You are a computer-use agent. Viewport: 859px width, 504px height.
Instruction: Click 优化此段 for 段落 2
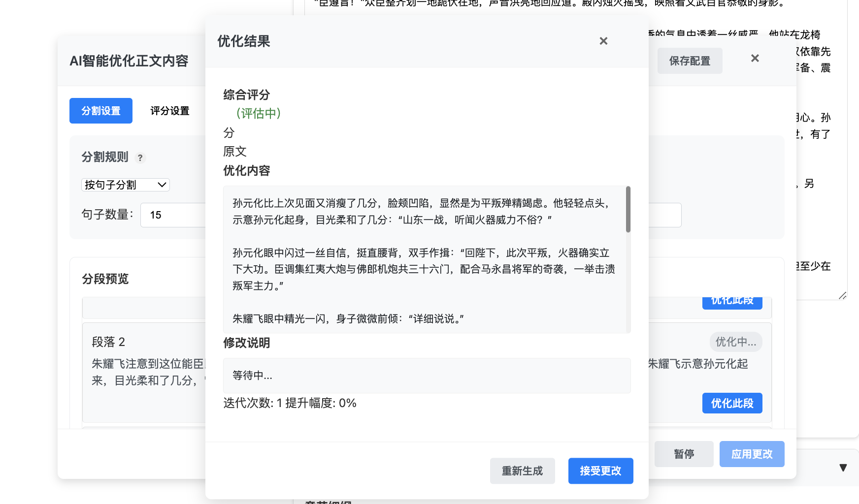tap(732, 403)
